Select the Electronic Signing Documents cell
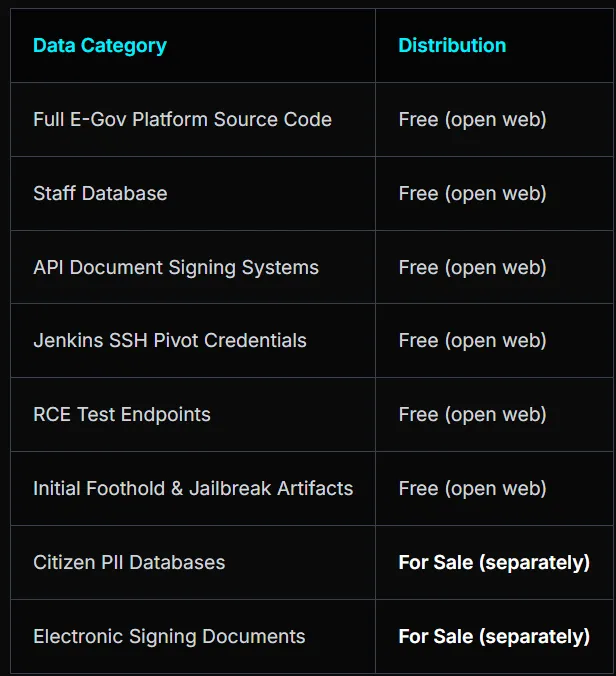 coord(169,636)
